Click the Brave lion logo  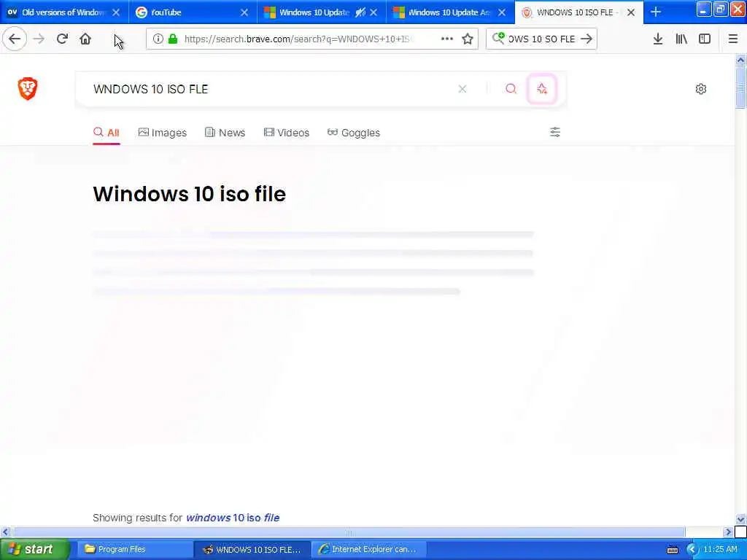[28, 88]
